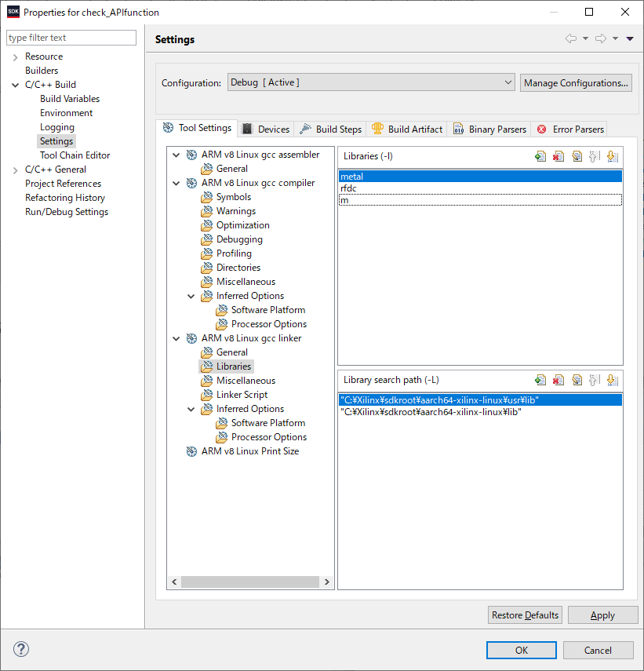Click the Help question mark icon
Viewport: 644px width, 671px height.
tap(21, 649)
